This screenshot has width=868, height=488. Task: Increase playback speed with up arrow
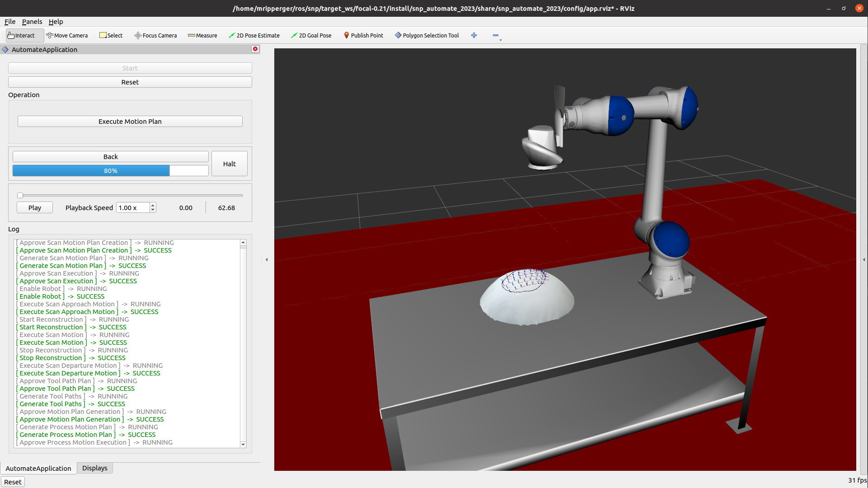click(x=153, y=205)
